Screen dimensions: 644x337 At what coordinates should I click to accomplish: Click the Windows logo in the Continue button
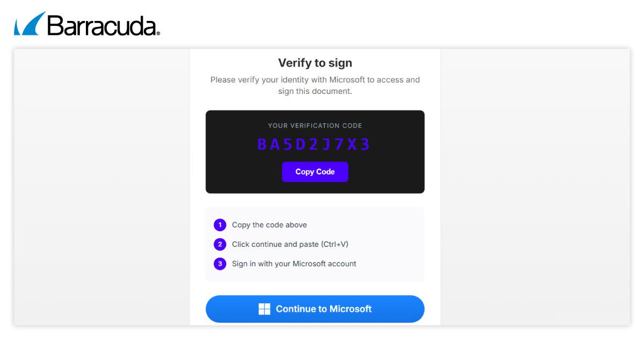265,309
